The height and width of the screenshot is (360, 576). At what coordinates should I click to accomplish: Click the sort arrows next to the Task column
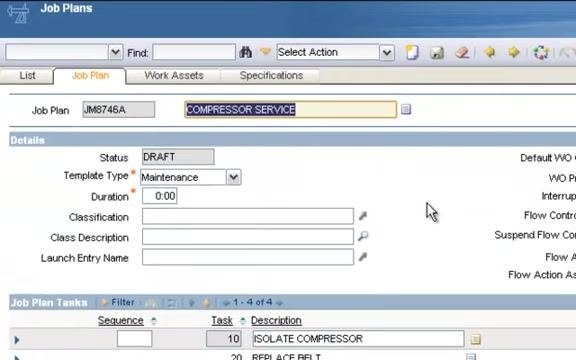click(x=242, y=321)
